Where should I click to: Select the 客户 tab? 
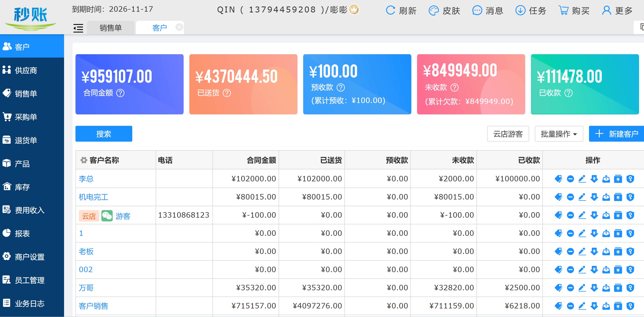click(160, 27)
